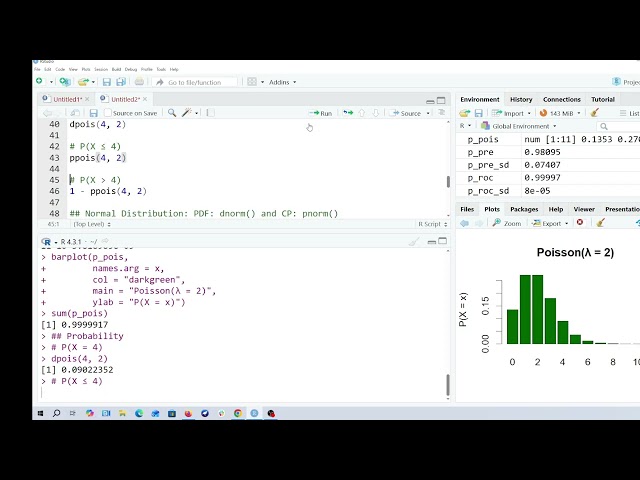Click the source editor vertical scrollbar thumb

[448, 182]
